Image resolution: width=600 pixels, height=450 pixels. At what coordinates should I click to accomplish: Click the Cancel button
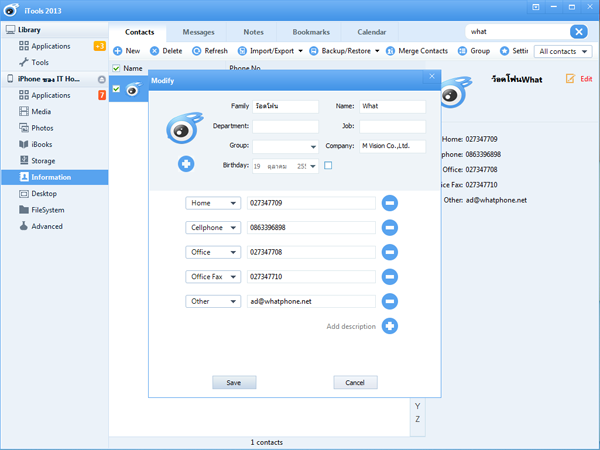pyautogui.click(x=355, y=382)
